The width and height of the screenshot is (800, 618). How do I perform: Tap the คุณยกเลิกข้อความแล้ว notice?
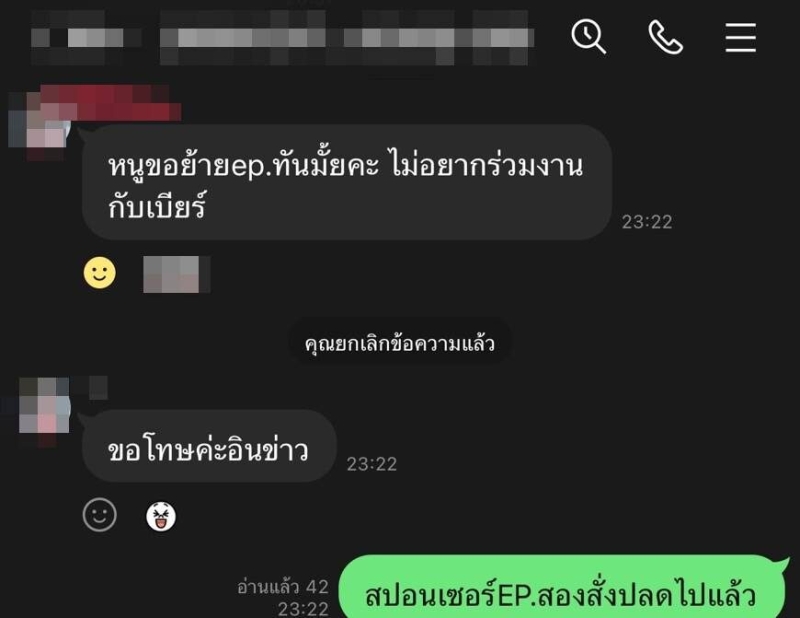[x=400, y=343]
